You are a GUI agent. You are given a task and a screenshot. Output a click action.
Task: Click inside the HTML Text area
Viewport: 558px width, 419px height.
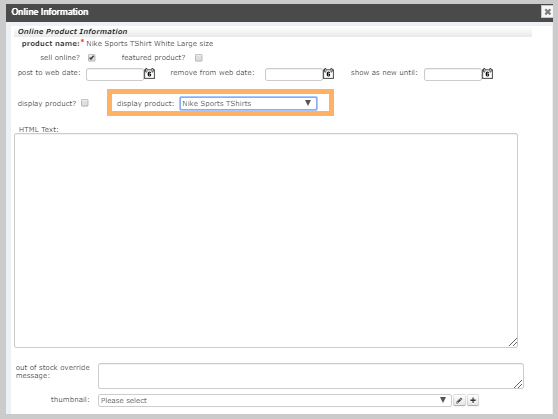tap(266, 240)
